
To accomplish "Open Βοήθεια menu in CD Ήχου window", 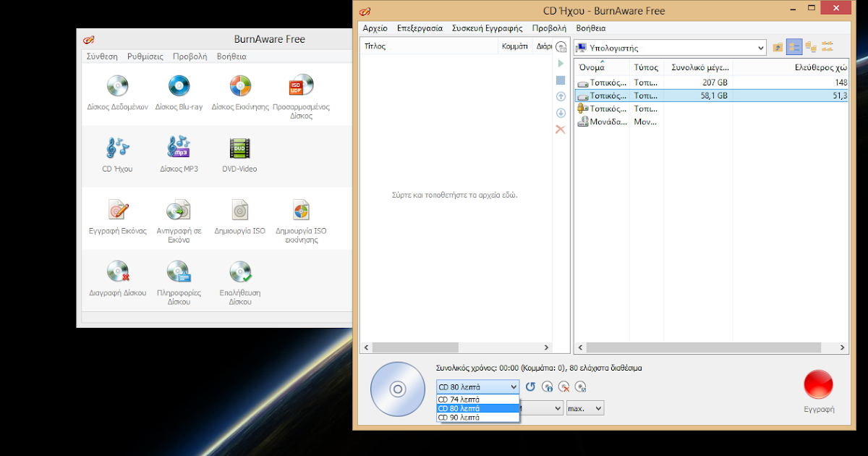I will pos(591,28).
